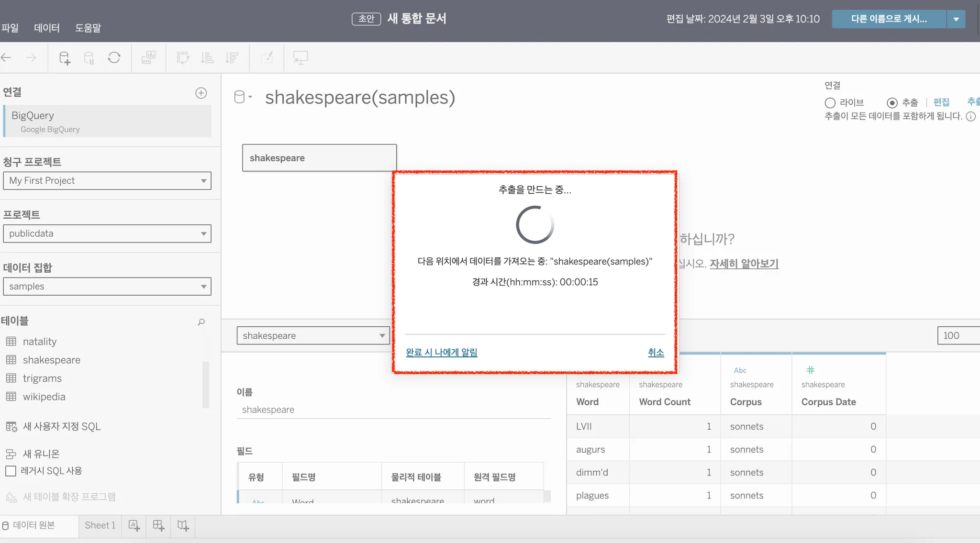Click the new worksheet icon beside Sheet 1
Screen dimensions: 980x543
(x=134, y=525)
